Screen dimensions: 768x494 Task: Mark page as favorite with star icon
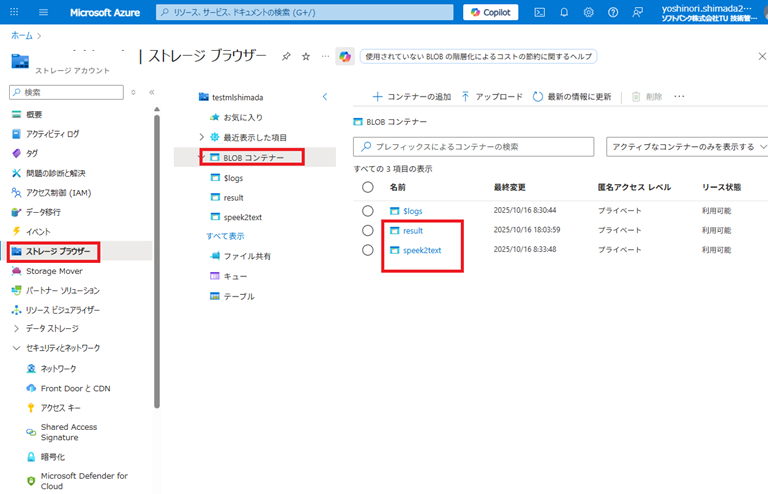tap(306, 57)
